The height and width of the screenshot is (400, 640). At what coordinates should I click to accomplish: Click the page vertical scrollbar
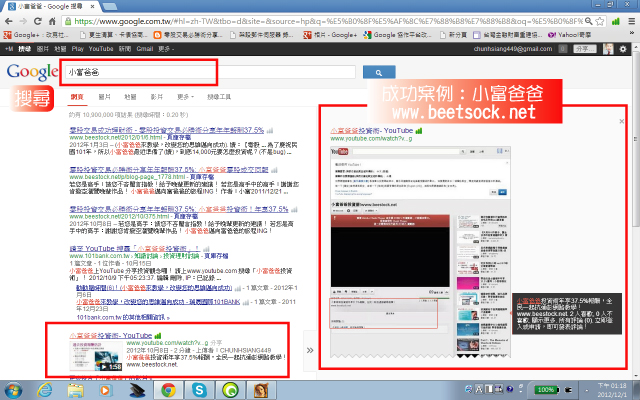pyautogui.click(x=636, y=139)
